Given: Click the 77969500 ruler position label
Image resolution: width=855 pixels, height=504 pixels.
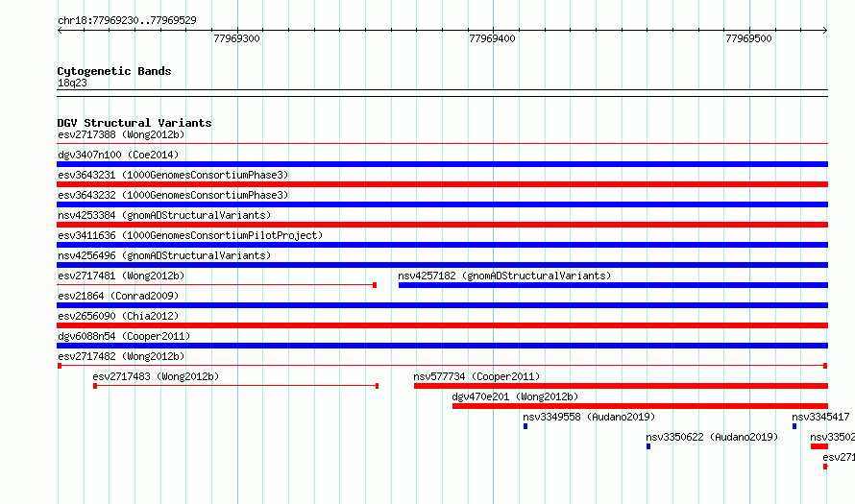Looking at the screenshot, I should 748,38.
